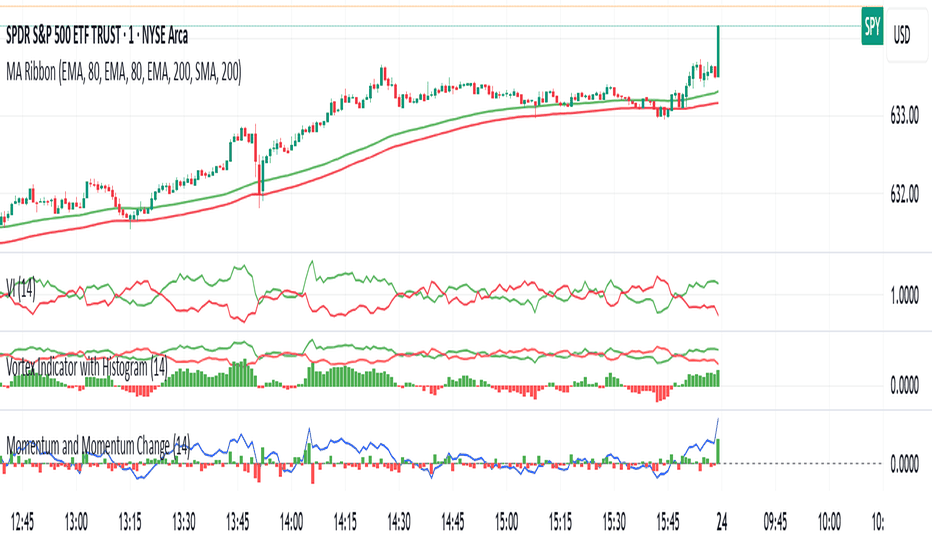Click the 14:15 time axis label
932x550 pixels.
pos(345,522)
